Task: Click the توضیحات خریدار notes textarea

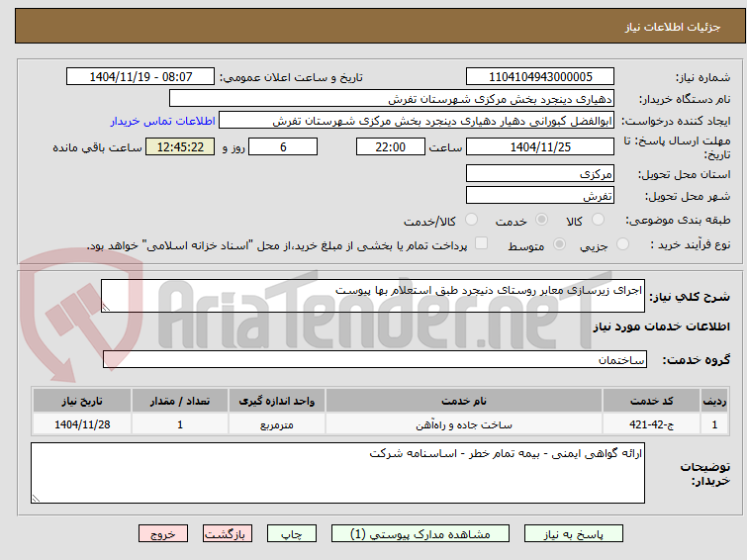Action: pos(337,473)
